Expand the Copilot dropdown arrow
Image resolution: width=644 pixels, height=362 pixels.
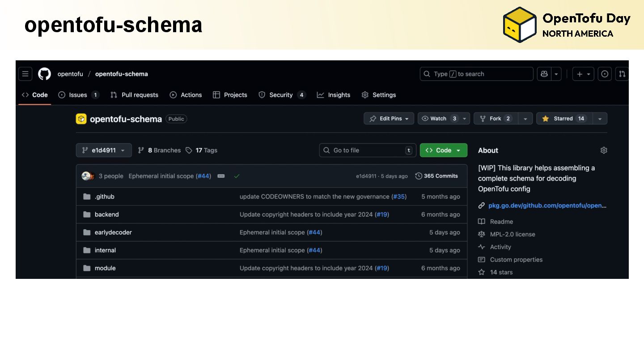tap(556, 74)
